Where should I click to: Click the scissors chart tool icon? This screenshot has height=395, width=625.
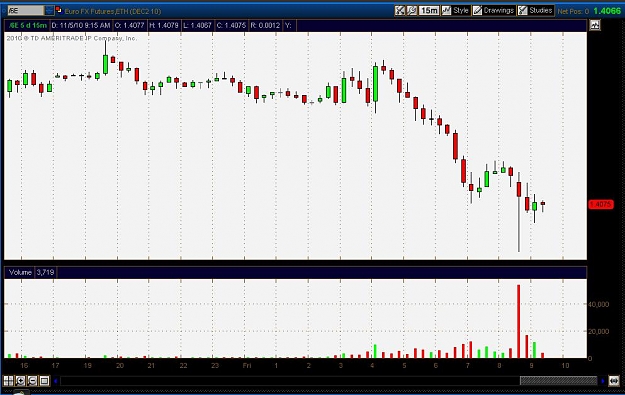(399, 11)
